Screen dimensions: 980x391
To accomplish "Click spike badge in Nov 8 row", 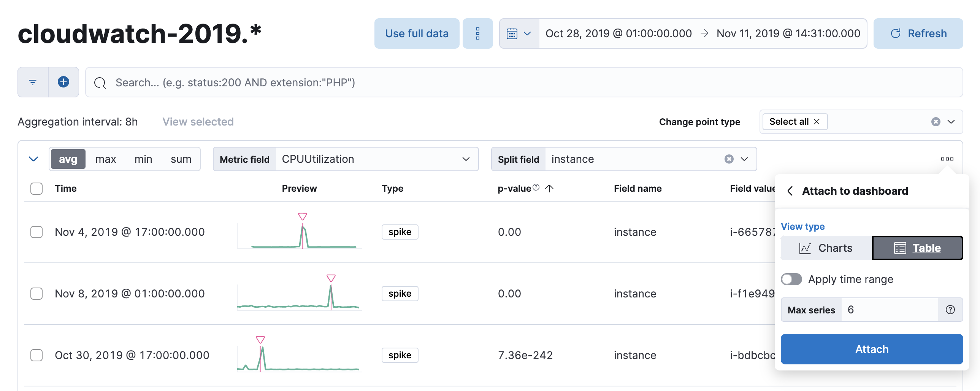I will click(x=400, y=294).
